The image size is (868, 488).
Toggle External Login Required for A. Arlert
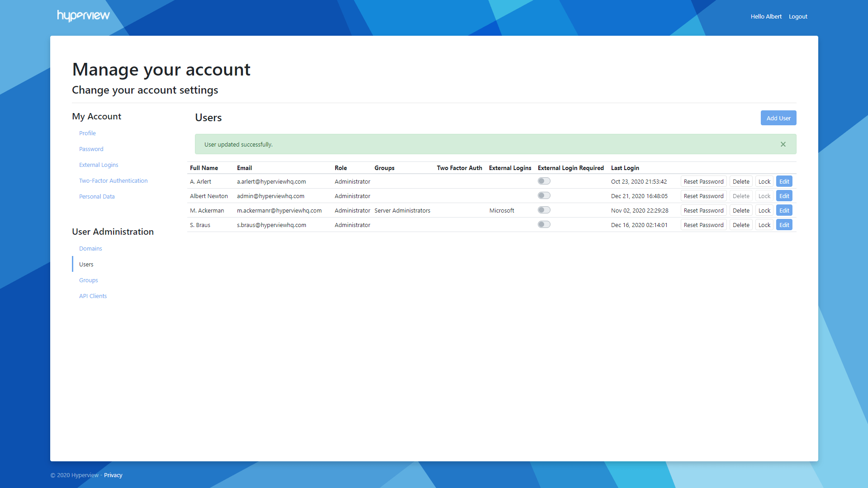click(x=544, y=181)
